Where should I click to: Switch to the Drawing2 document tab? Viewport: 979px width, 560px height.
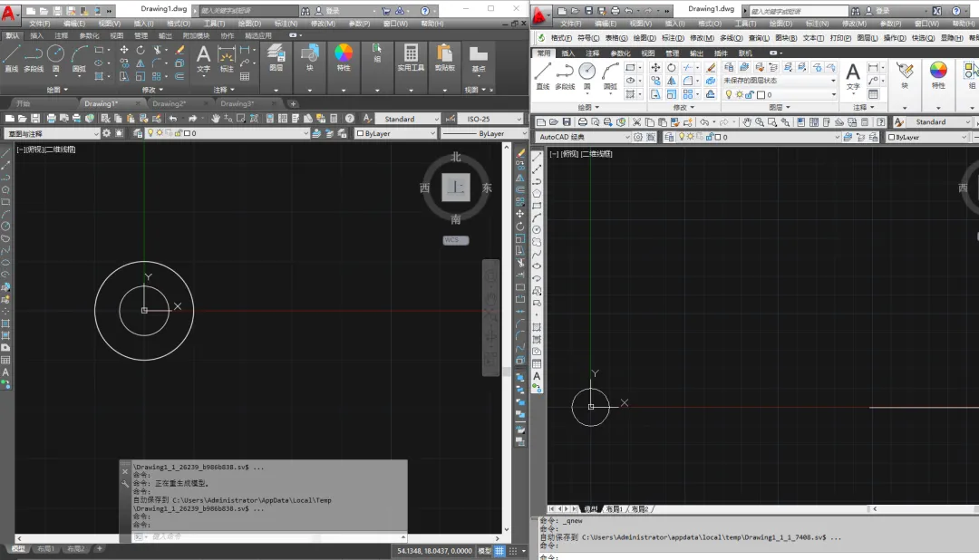click(x=169, y=103)
